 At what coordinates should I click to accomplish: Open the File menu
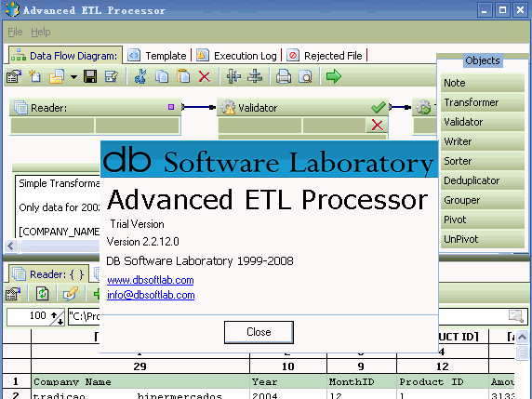click(x=15, y=32)
